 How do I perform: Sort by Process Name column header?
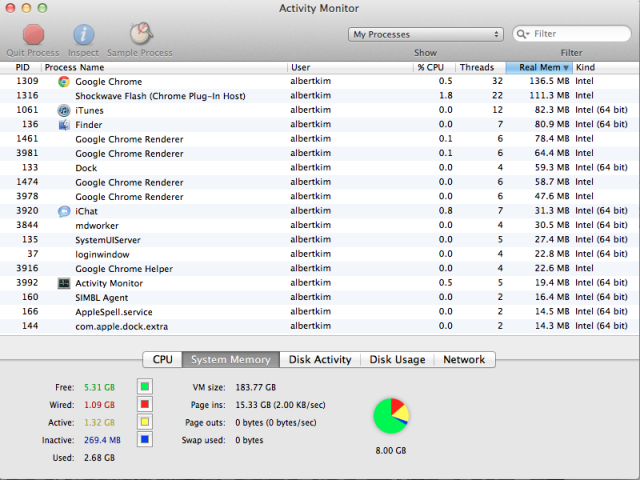(164, 67)
